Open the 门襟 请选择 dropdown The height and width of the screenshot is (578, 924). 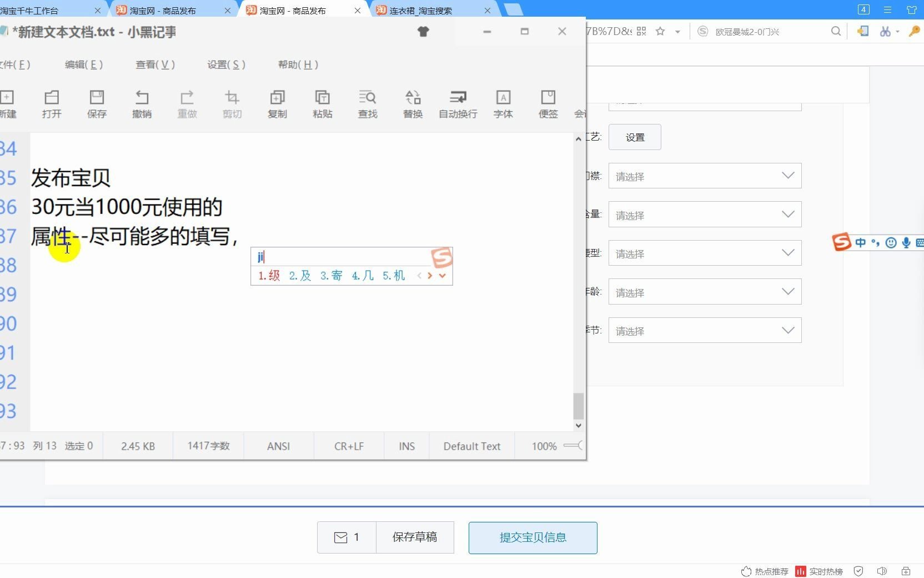pyautogui.click(x=705, y=176)
